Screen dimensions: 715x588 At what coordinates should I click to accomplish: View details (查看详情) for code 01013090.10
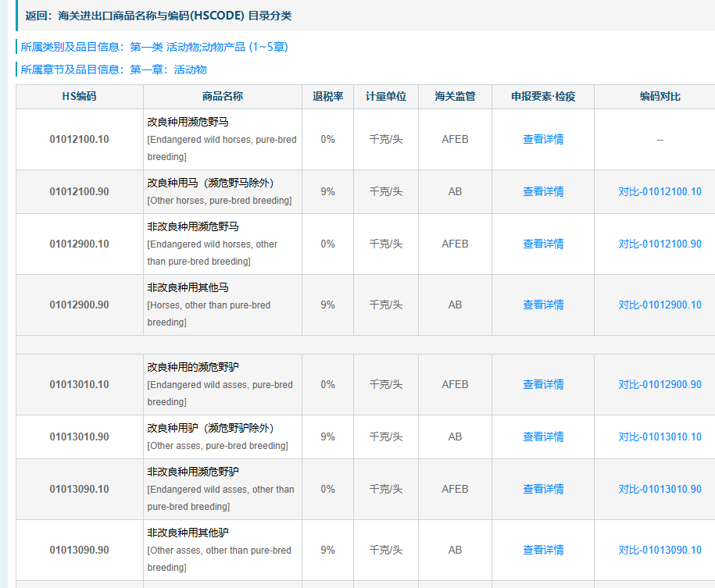click(x=542, y=490)
